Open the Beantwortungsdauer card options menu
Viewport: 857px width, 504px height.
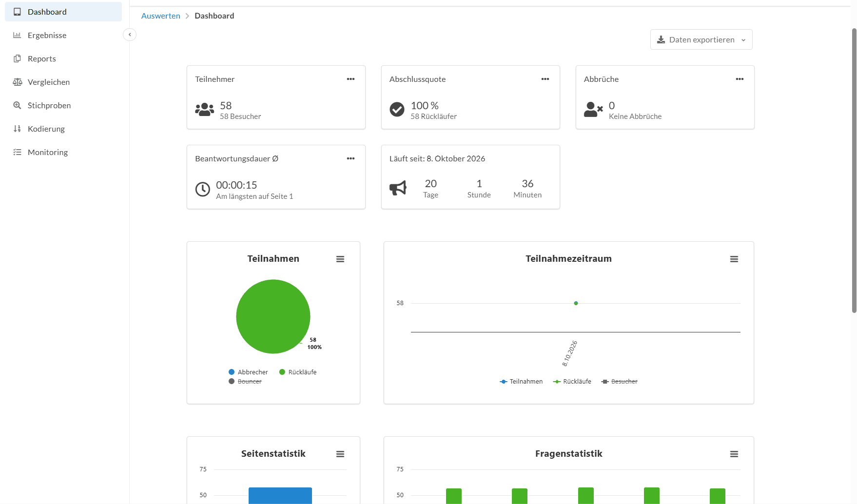pyautogui.click(x=351, y=158)
